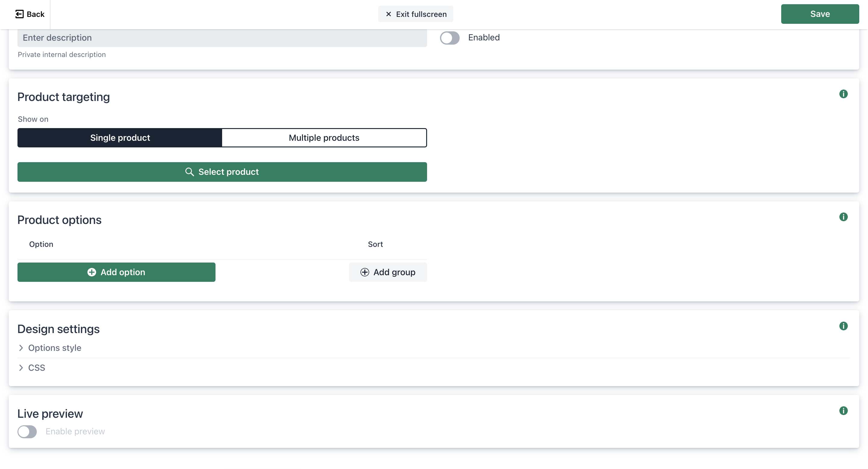Click the plus icon on Add option button
The image size is (868, 469).
(x=92, y=272)
